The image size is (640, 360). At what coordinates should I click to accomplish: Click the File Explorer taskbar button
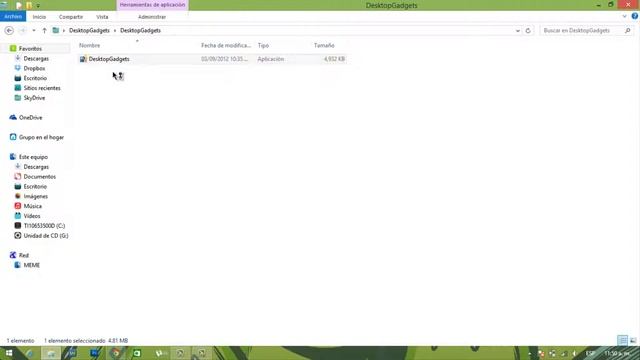tap(51, 353)
